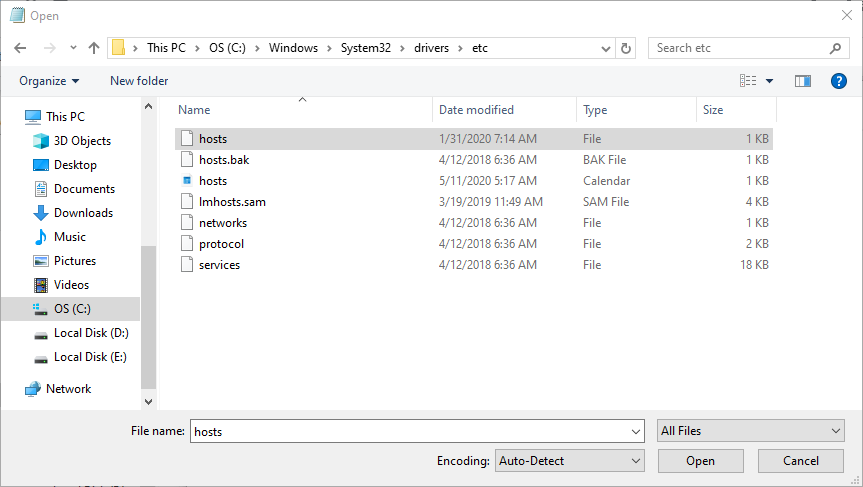Click the change view layout icon

pyautogui.click(x=748, y=81)
